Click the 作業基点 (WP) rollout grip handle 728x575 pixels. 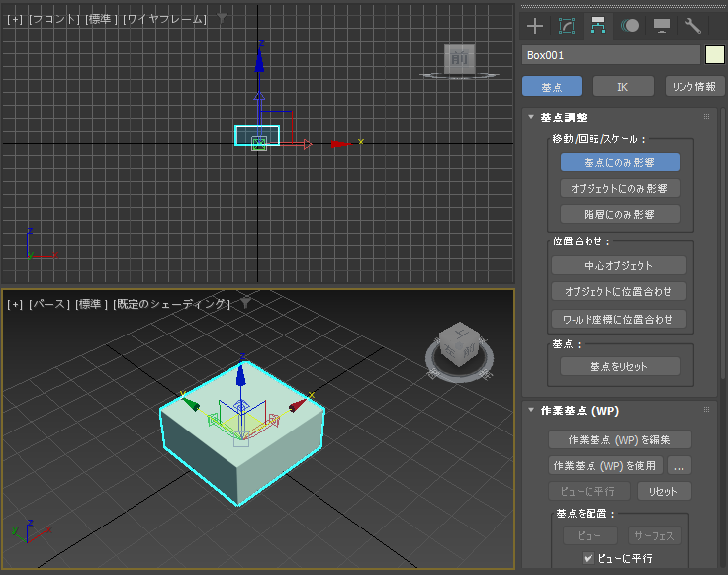click(x=706, y=410)
